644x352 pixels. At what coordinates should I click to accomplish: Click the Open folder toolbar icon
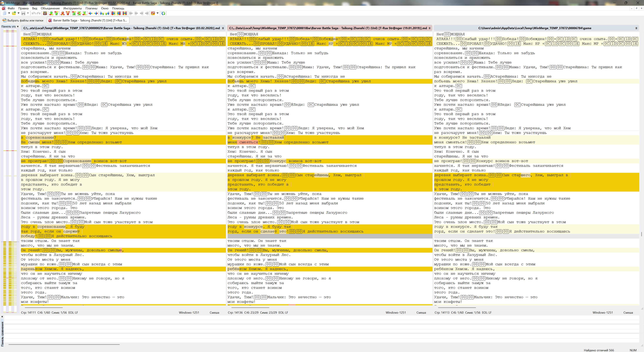click(14, 13)
